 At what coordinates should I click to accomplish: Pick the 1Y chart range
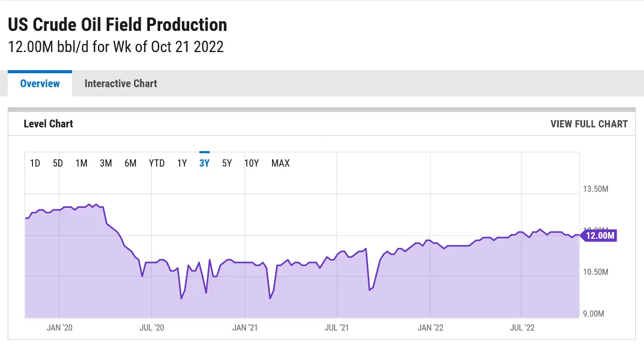point(182,163)
